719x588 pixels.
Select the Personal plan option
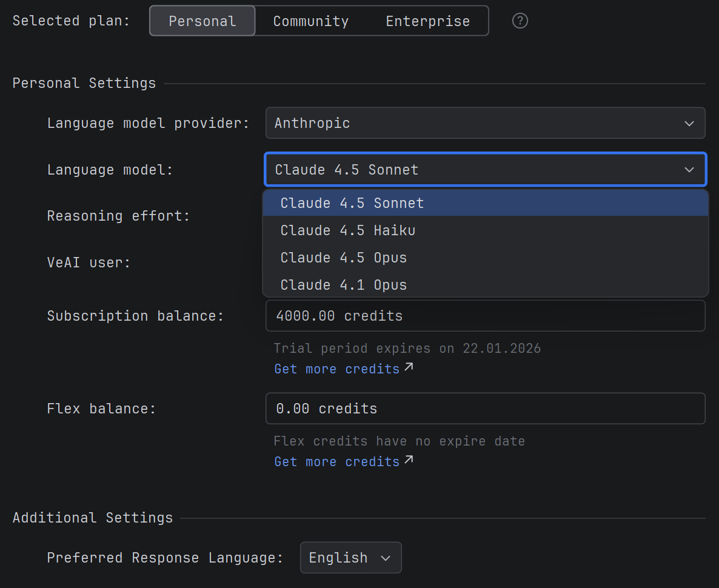pos(202,21)
